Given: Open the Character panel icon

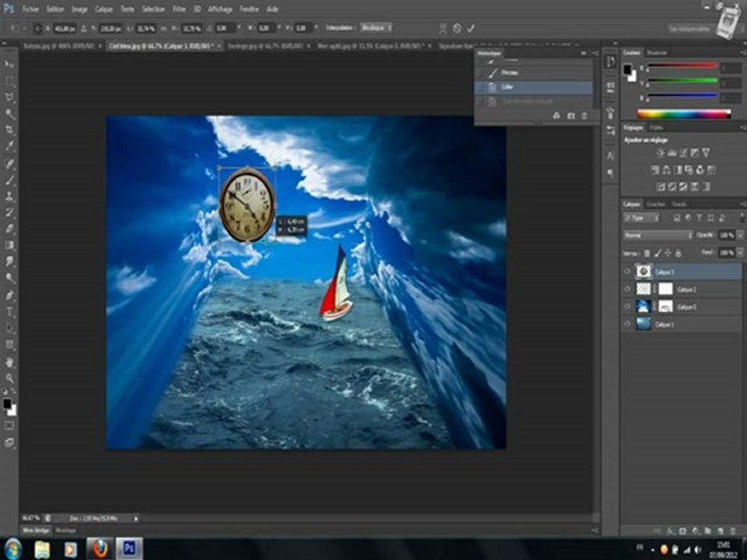Looking at the screenshot, I should 611,156.
